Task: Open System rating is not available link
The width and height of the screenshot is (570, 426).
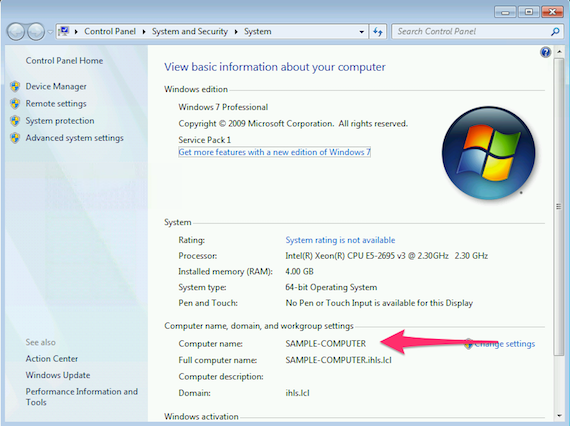Action: click(340, 240)
